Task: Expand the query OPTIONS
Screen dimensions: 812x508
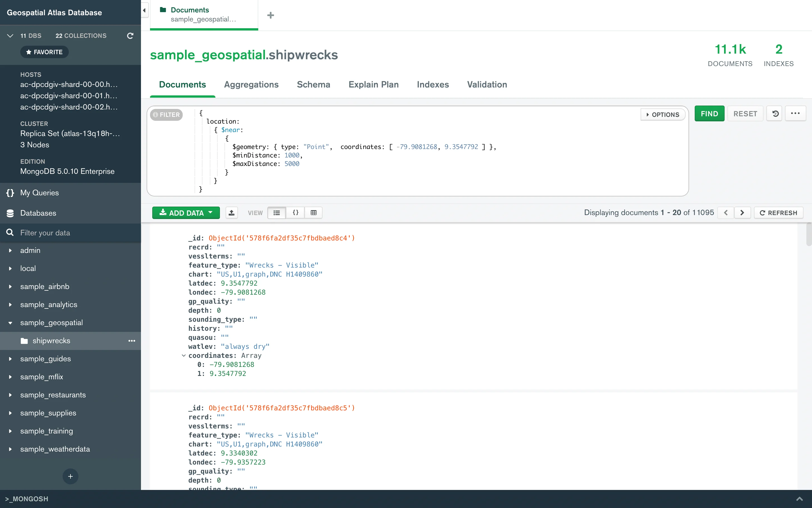Action: [x=663, y=115]
